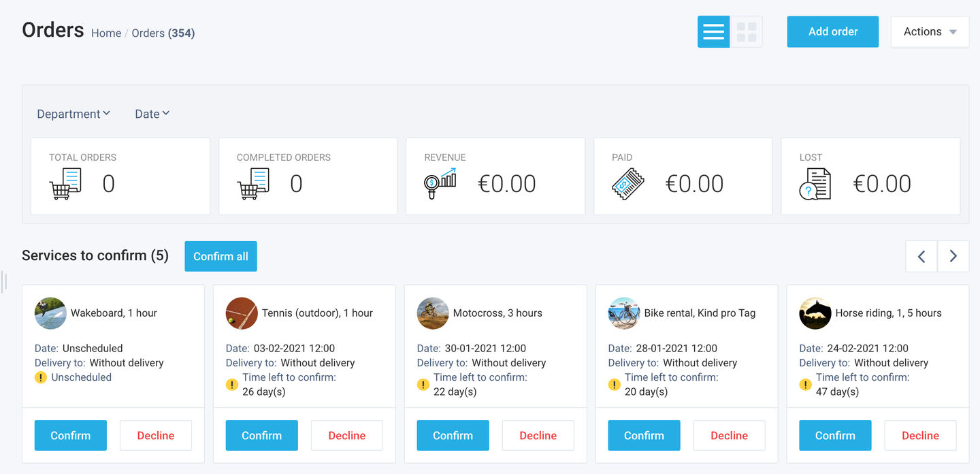Go to next services page arrow
This screenshot has height=474, width=980.
pyautogui.click(x=953, y=256)
